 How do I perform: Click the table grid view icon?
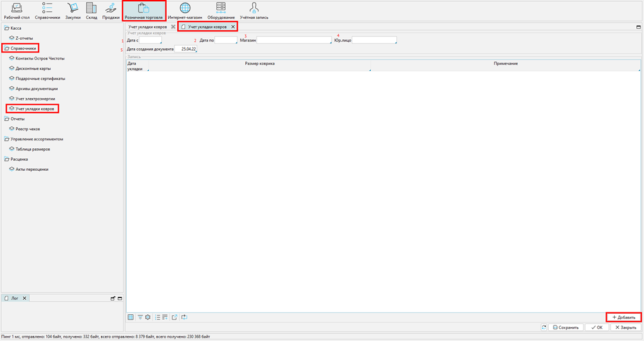point(131,317)
